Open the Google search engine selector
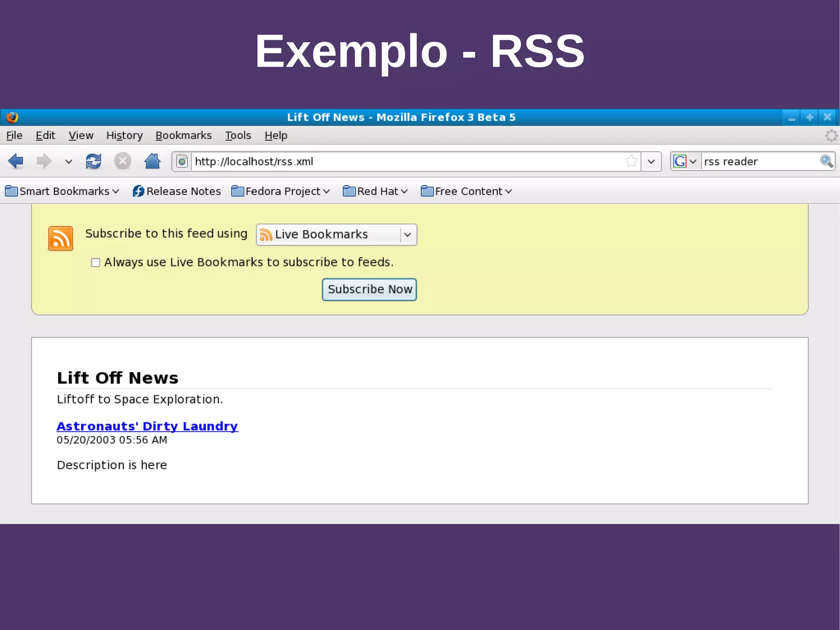Viewport: 840px width, 630px height. 685,161
